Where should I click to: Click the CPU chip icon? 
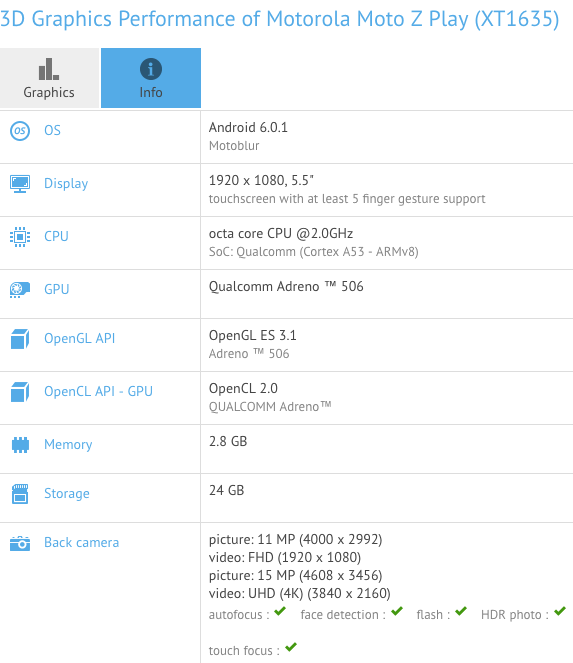[20, 237]
